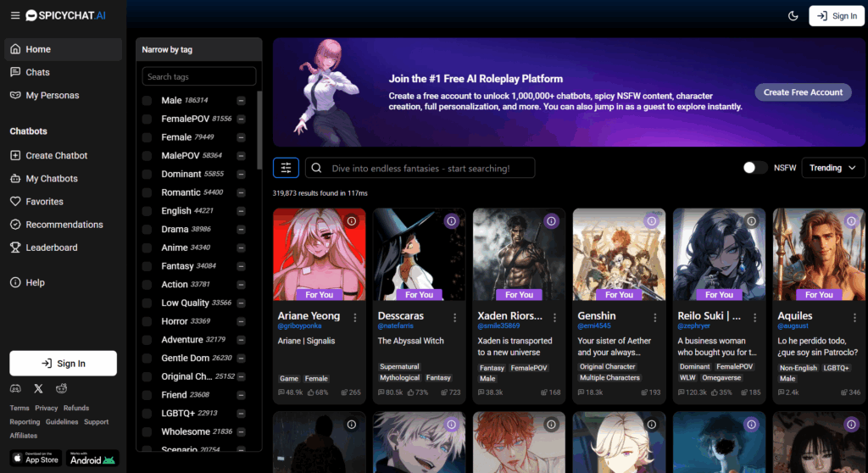Image resolution: width=868 pixels, height=473 pixels.
Task: Open Chats in the sidebar
Action: pyautogui.click(x=37, y=72)
